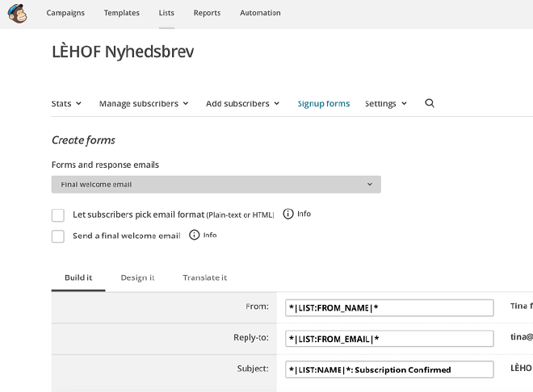Viewport: 533px width, 392px height.
Task: Expand Manage subscribers menu
Action: (144, 104)
